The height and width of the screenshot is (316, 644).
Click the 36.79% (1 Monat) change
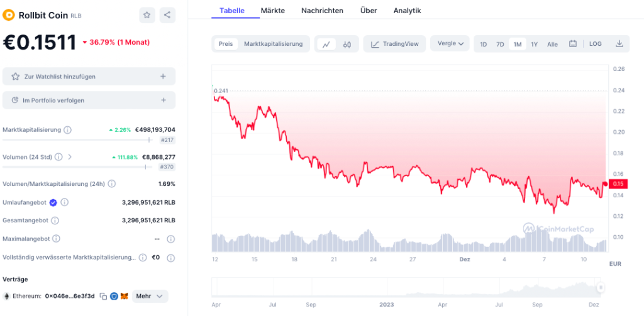pos(116,42)
